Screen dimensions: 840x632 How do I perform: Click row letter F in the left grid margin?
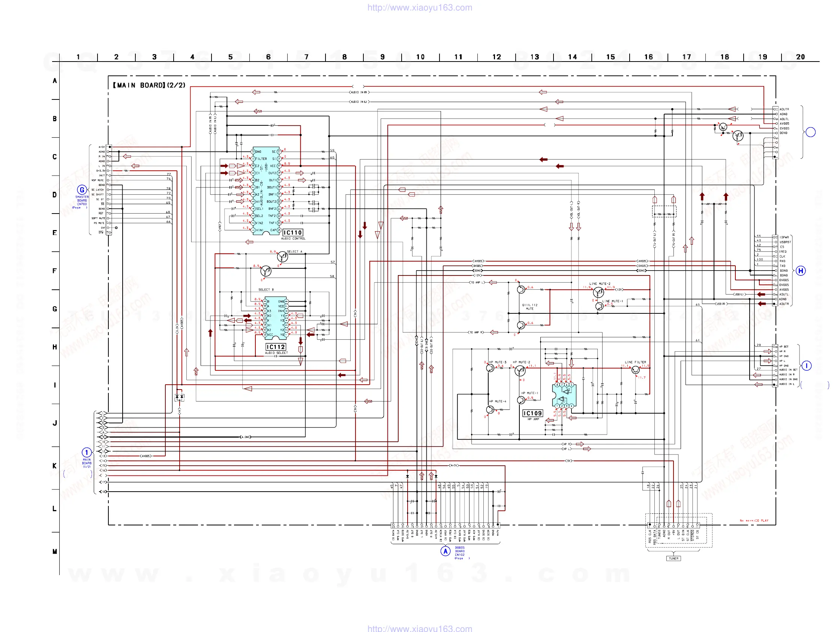(55, 271)
